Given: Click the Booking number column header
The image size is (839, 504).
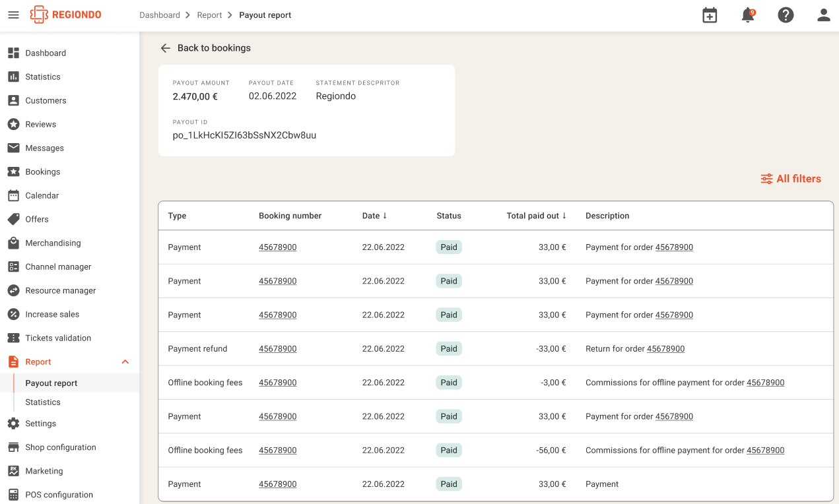Looking at the screenshot, I should [290, 216].
